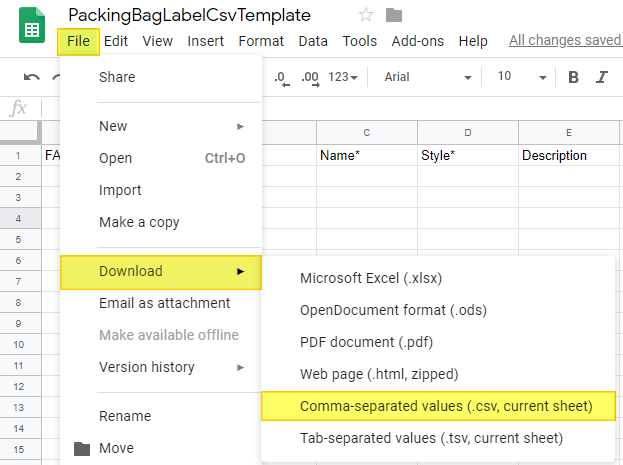Open the Data menu

tap(313, 41)
